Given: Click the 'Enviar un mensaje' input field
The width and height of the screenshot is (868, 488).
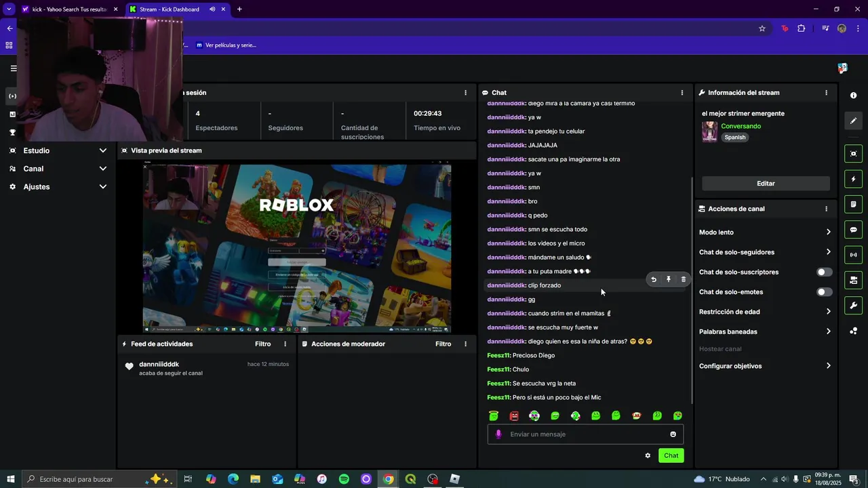Looking at the screenshot, I should tap(585, 434).
